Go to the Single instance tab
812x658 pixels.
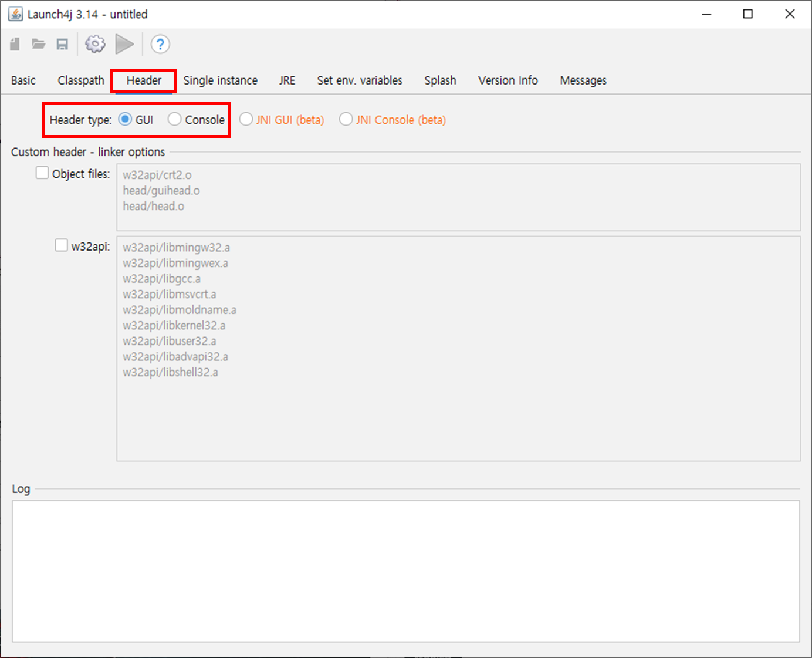(221, 80)
